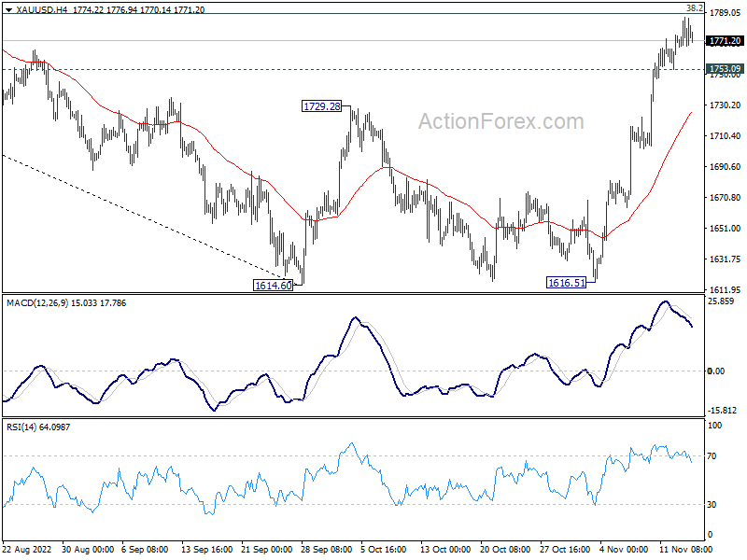Select the 1753.09 level price tag
The height and width of the screenshot is (560, 747).
click(725, 68)
